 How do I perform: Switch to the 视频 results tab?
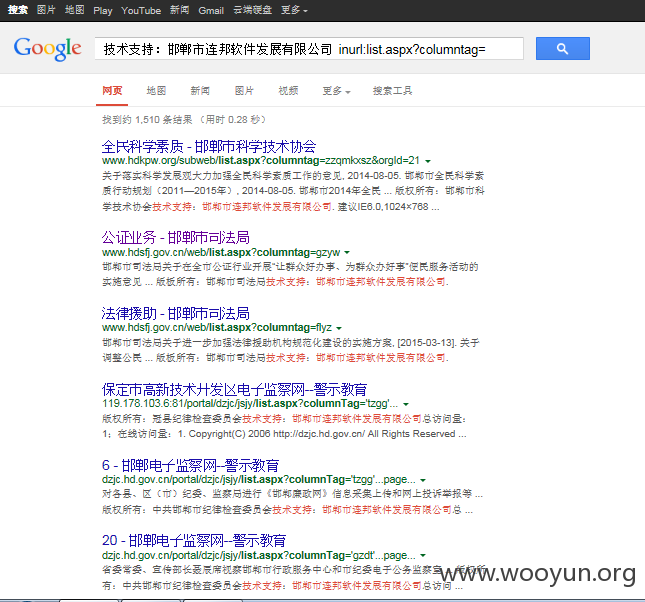288,91
